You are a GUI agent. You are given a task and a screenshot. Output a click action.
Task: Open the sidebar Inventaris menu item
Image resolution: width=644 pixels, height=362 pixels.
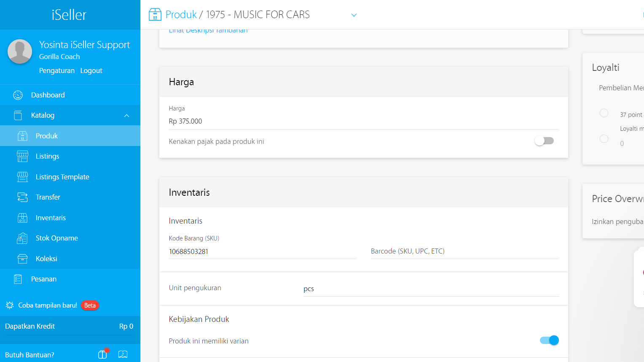(x=51, y=218)
